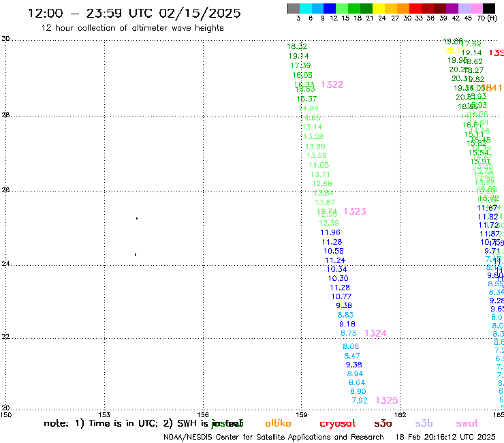The width and height of the screenshot is (504, 443).
Task: Click the wave height value 8.47
Action: coord(352,356)
